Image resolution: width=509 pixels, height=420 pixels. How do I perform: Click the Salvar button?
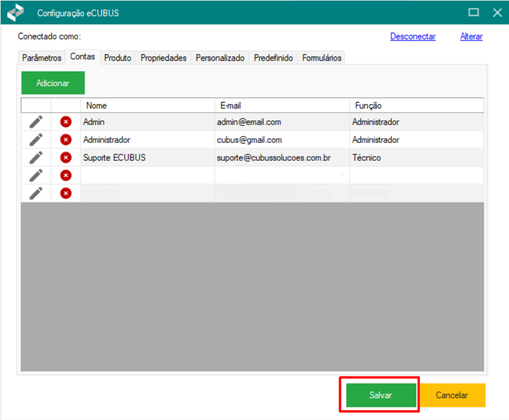(x=380, y=395)
